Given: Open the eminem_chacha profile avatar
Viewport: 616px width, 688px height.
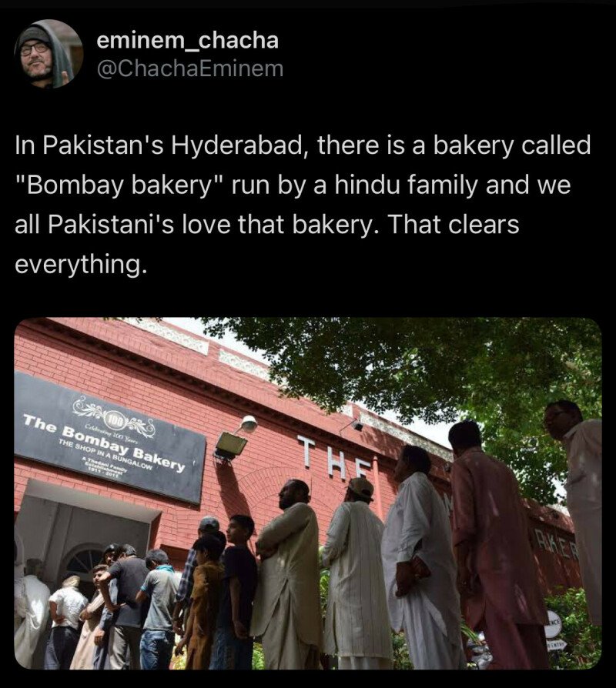Looking at the screenshot, I should [x=49, y=54].
